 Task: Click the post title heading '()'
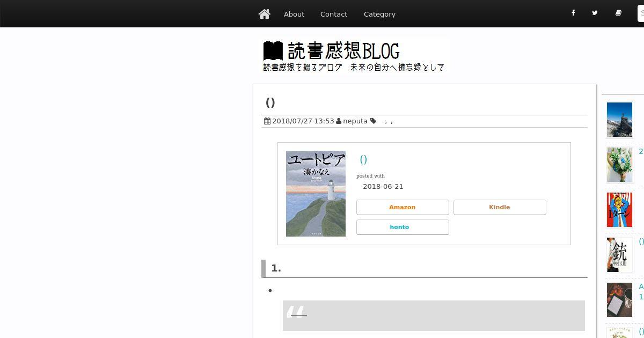point(270,102)
